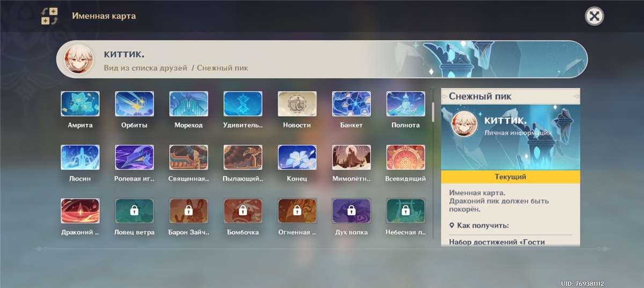Click the Именная карта header title
This screenshot has height=288, width=644.
click(104, 16)
